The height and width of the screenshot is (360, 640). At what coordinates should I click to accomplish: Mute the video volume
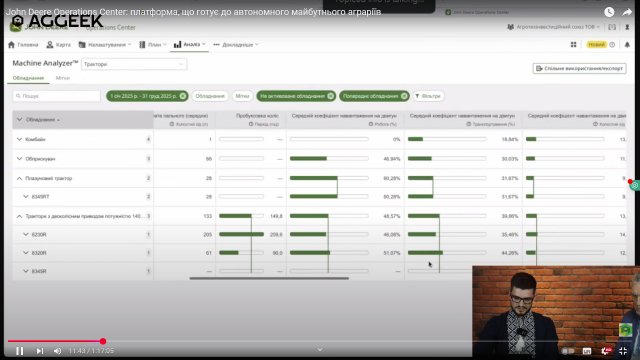(x=58, y=351)
